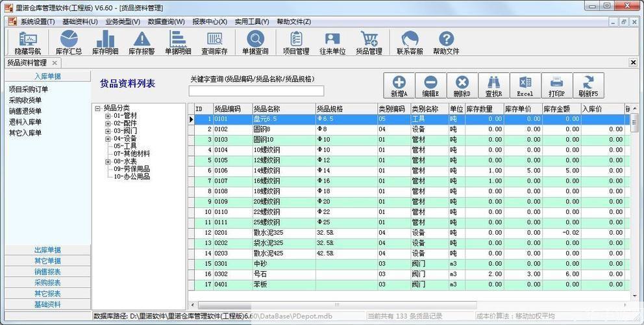644x325 pixels.
Task: Open the 帮助文件(Z) menu
Action: click(293, 22)
